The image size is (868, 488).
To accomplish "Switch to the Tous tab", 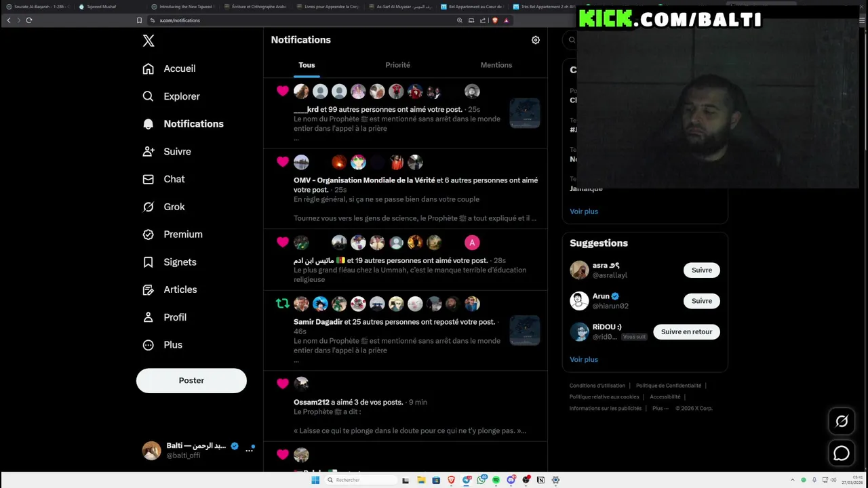I will [307, 65].
